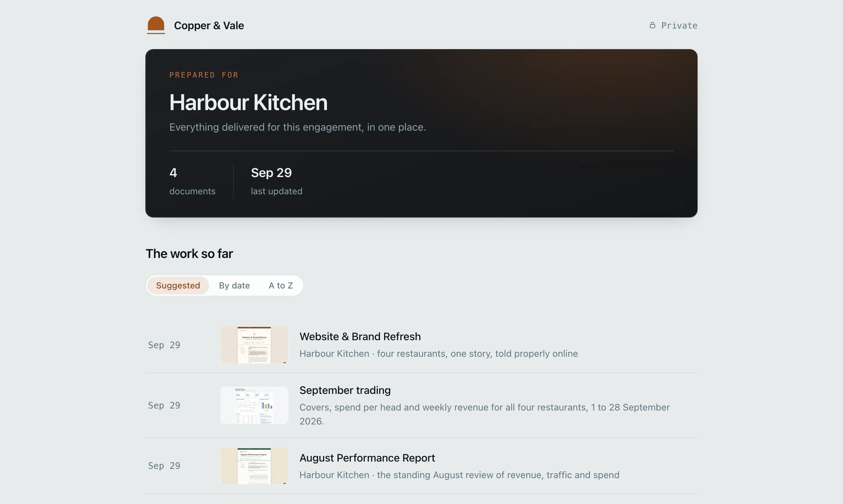Image resolution: width=843 pixels, height=504 pixels.
Task: Click the 'Sep 29 last updated' stat
Action: (x=276, y=181)
